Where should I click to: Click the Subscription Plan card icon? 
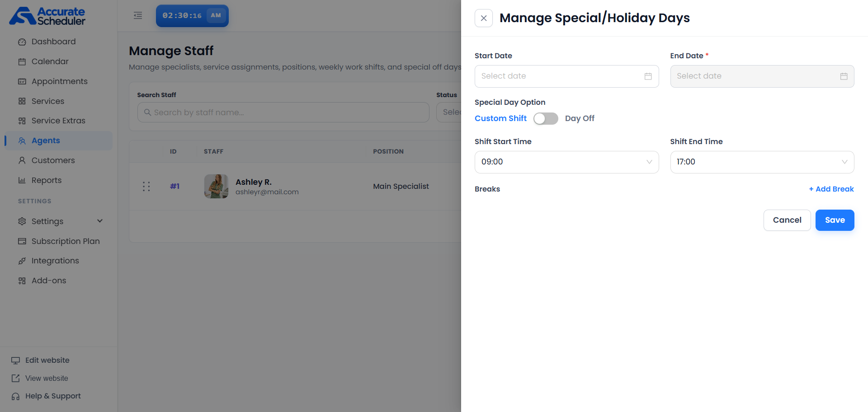tap(22, 241)
